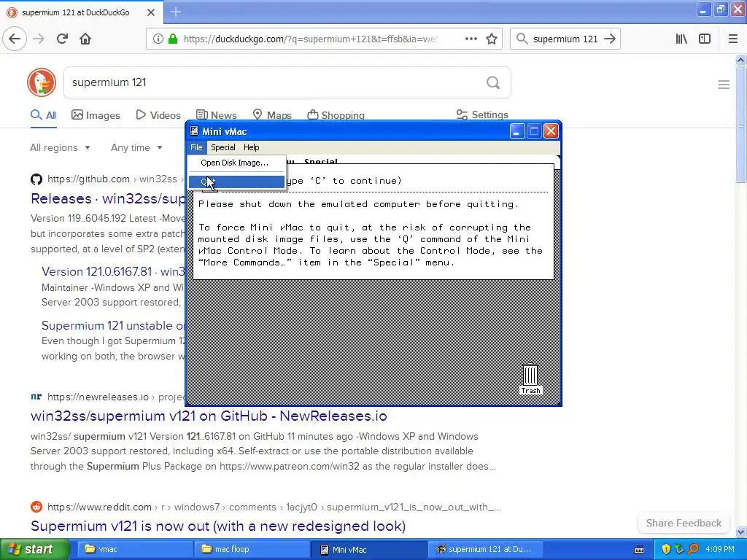747x560 pixels.
Task: Switch to the Videos search tab
Action: tap(158, 115)
